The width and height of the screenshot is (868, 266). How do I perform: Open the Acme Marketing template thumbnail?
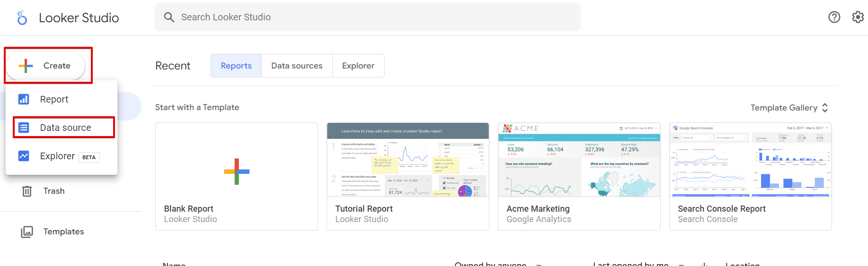pos(579,160)
